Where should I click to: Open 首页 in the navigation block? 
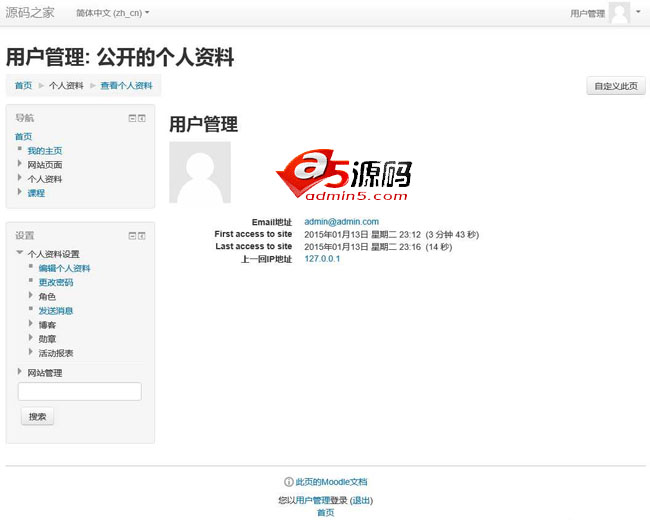pyautogui.click(x=23, y=136)
